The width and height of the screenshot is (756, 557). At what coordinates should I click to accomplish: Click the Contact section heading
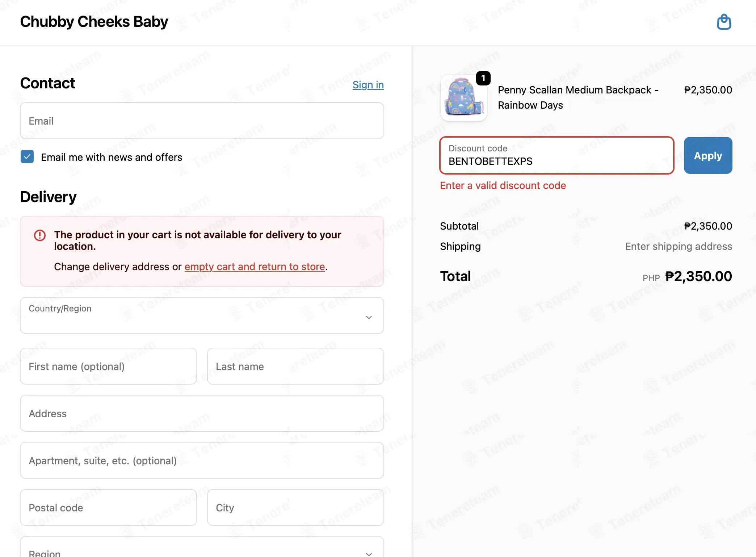[47, 83]
